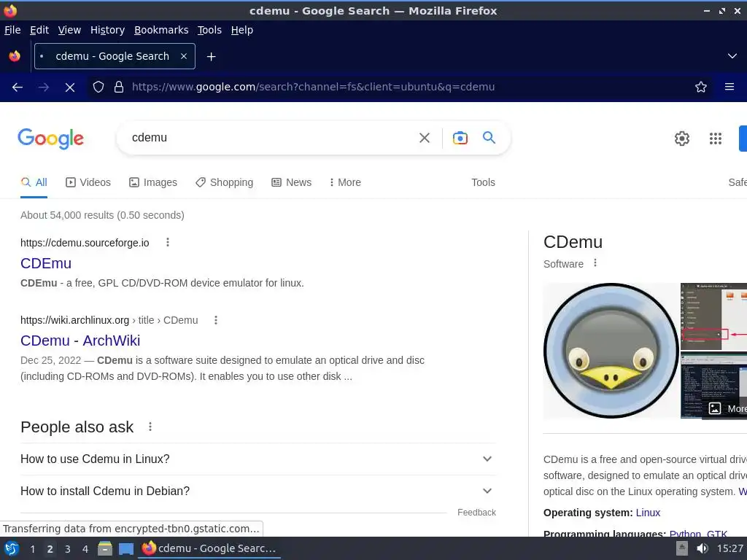Close the cdemu Google Search tab
Image resolution: width=747 pixels, height=560 pixels.
184,56
